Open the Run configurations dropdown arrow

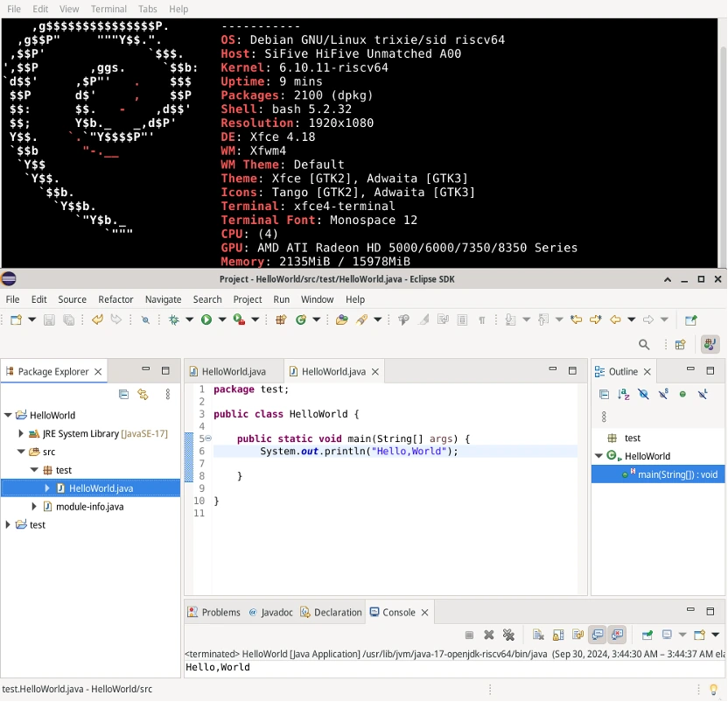pyautogui.click(x=222, y=319)
